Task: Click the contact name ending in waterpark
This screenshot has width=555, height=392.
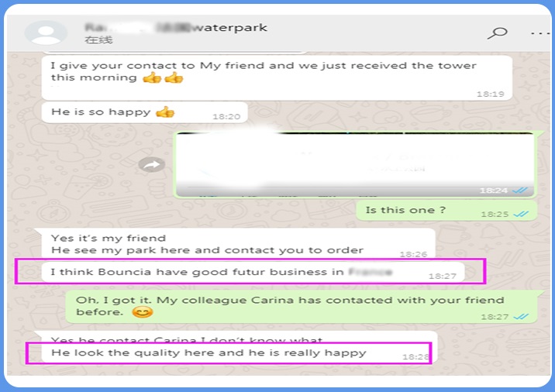Action: [176, 27]
